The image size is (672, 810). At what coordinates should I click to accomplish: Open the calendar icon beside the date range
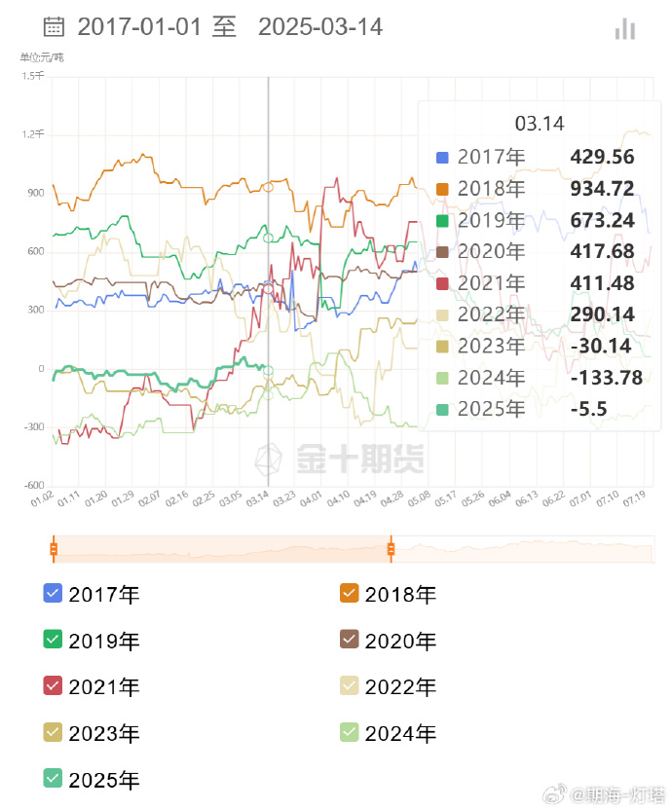coord(54,28)
